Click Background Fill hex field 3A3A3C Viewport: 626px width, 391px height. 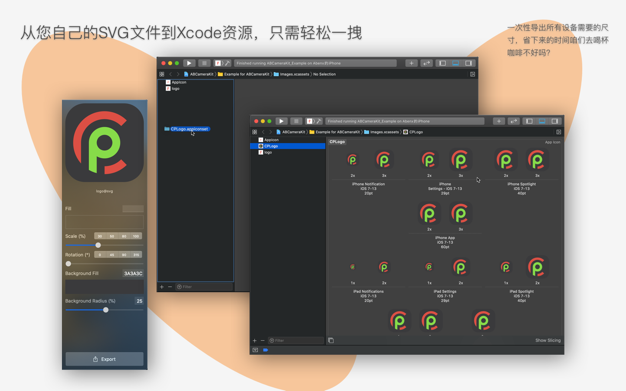click(x=133, y=274)
